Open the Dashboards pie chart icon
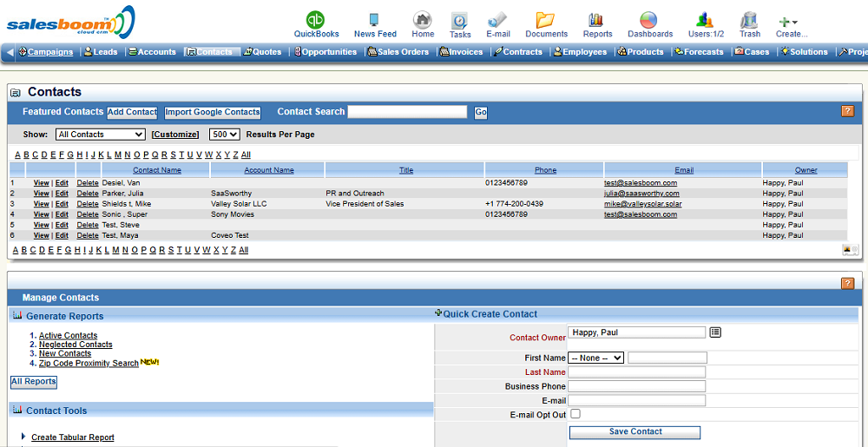Image resolution: width=868 pixels, height=447 pixels. click(649, 20)
